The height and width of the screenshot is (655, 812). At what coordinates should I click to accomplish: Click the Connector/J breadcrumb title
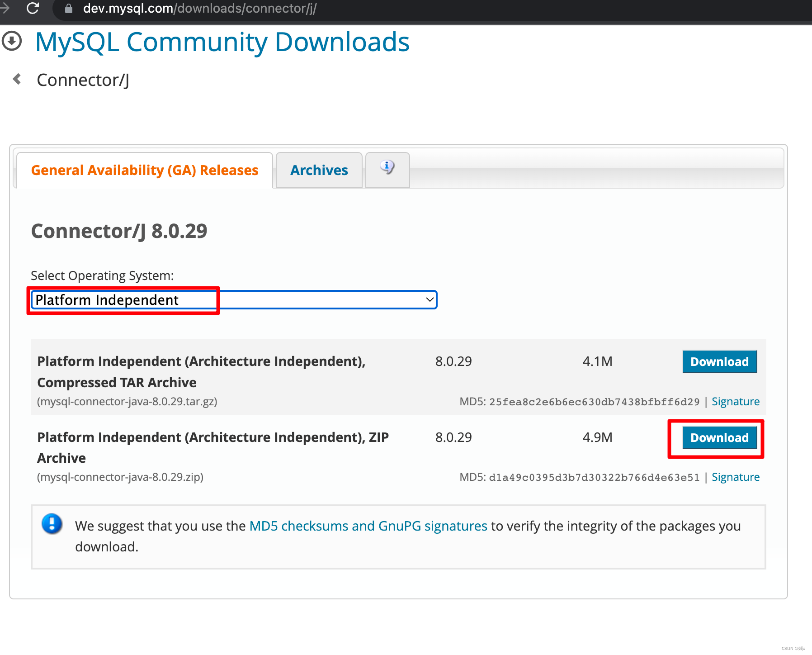tap(83, 80)
